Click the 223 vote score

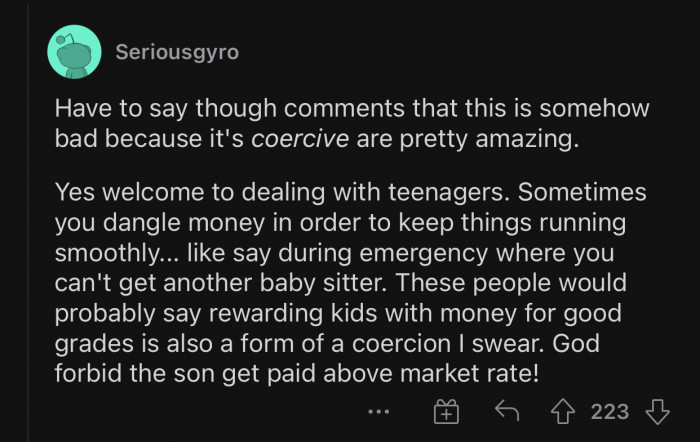pyautogui.click(x=610, y=411)
